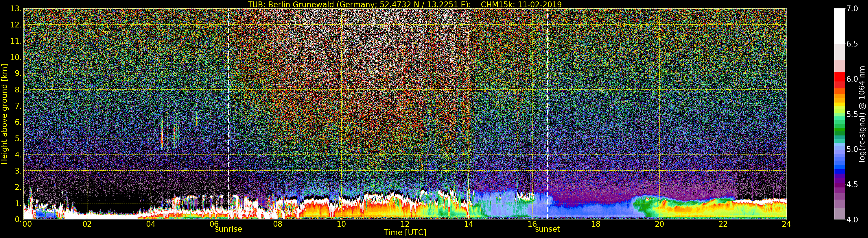Click time tick label '04'
Screen dimensions: 868x238
pyautogui.click(x=151, y=224)
